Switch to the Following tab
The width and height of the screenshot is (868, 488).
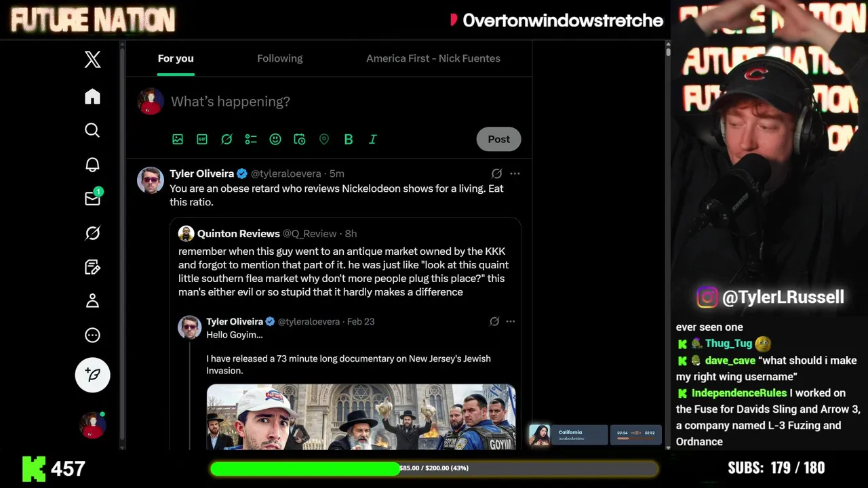click(280, 58)
